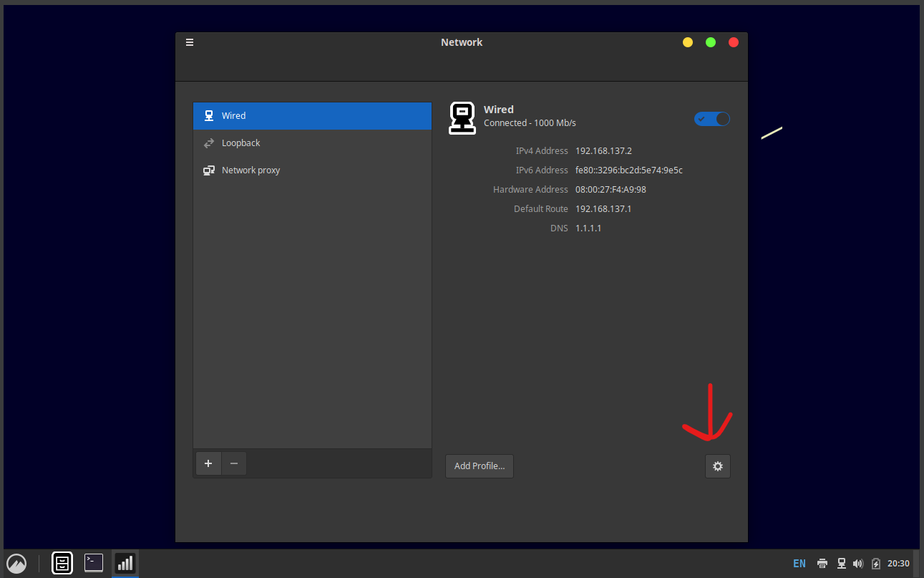The image size is (924, 578).
Task: Click the battery power tray icon
Action: (875, 564)
